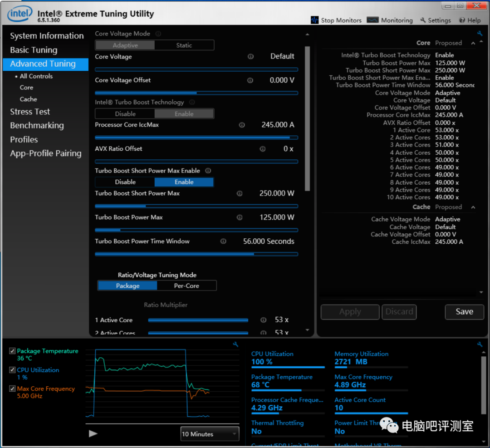Click the 1 Active Core ratio slider
490x448 pixels.
198,320
